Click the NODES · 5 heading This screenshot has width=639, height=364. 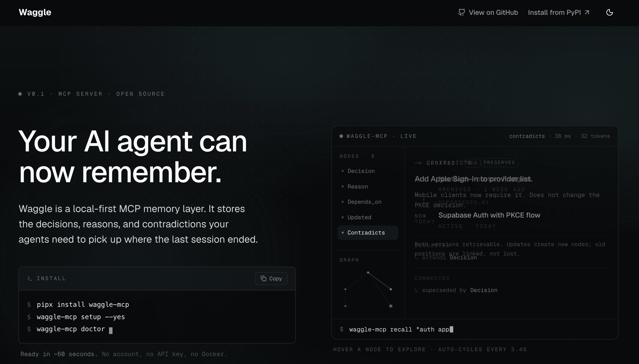(357, 156)
